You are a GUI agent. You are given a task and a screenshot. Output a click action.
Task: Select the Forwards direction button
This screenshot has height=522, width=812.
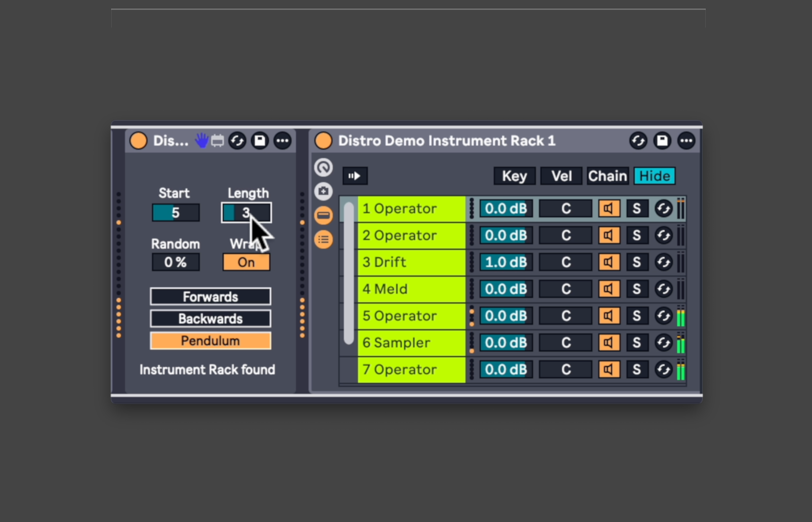(x=210, y=297)
